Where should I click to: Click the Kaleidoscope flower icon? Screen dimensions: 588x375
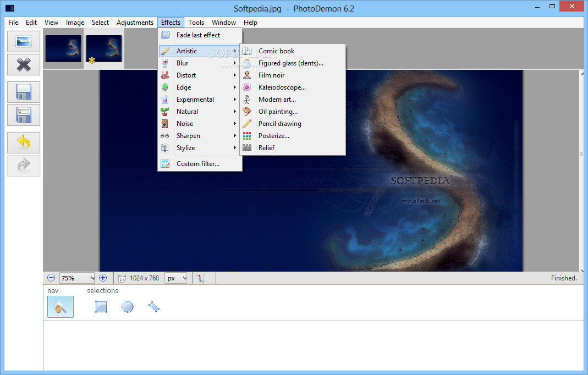(247, 87)
